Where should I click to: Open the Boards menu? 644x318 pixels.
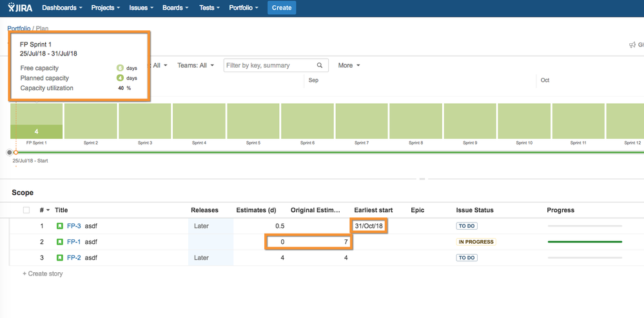175,7
